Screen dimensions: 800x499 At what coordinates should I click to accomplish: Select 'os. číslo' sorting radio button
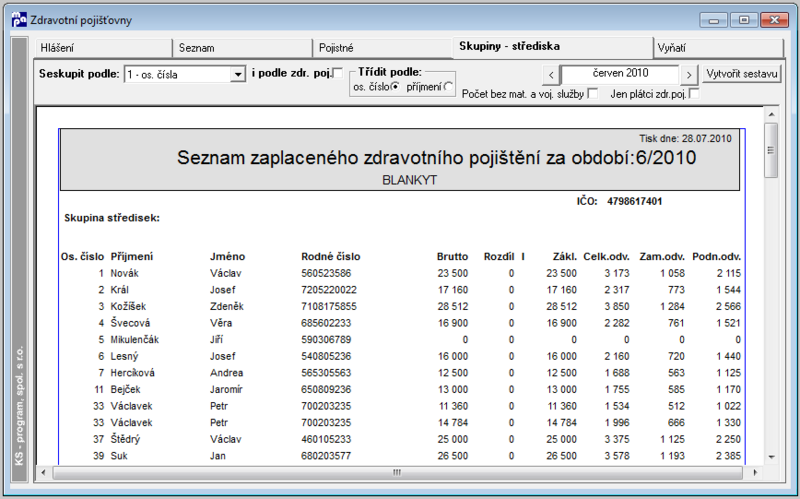tap(395, 87)
